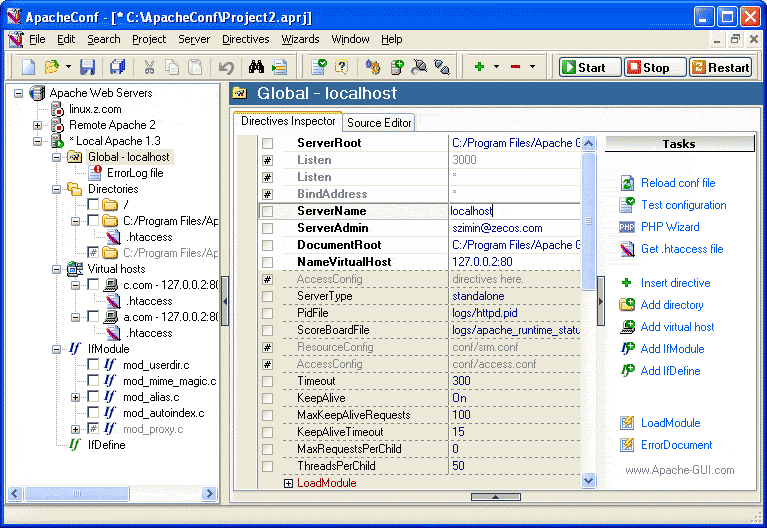Click the directives list vertical scrollbar thumb
Screen dimensions: 767x528
tap(588, 221)
